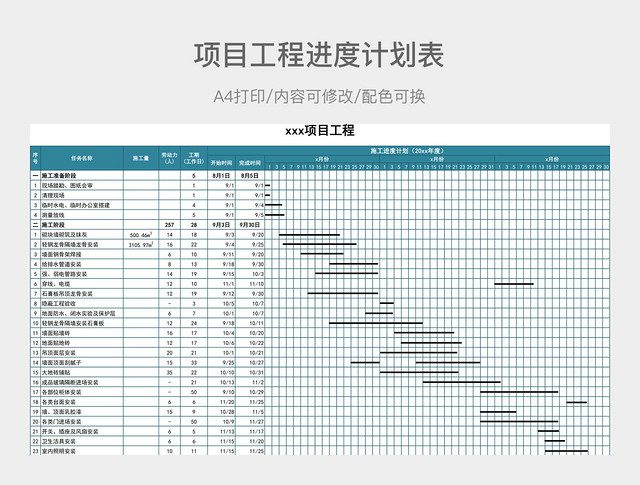
Task: Select the 吊顶面层安装 task cell
Action: (82, 353)
